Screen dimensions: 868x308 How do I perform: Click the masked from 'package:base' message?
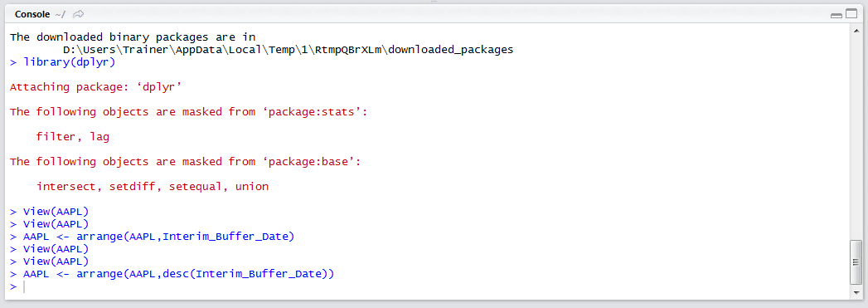pos(186,162)
